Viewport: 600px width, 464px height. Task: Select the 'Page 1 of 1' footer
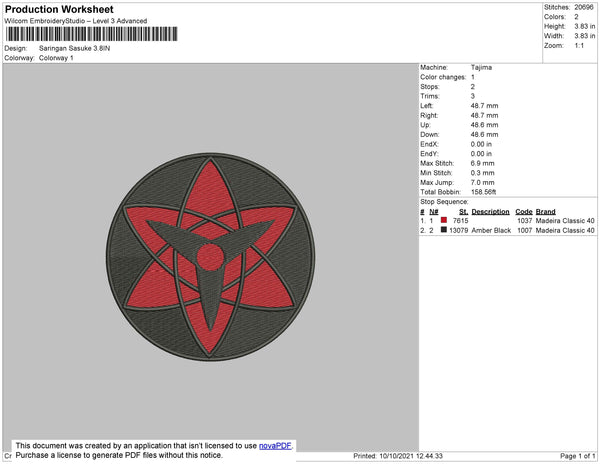coord(578,456)
